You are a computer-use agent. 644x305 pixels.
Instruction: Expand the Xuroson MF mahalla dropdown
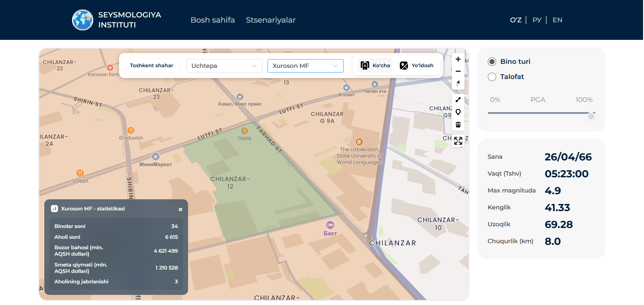[305, 66]
